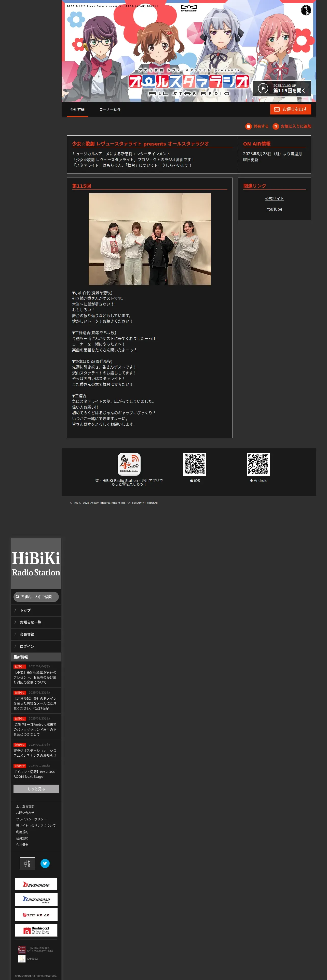Viewport: 327px width, 980px height.
Task: Open the YouTube related link
Action: pos(275,209)
